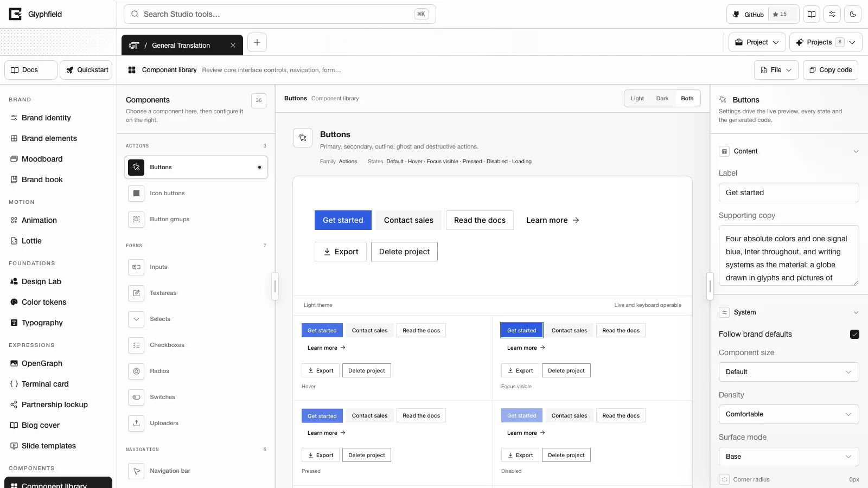Select the Buttons component row

click(196, 167)
